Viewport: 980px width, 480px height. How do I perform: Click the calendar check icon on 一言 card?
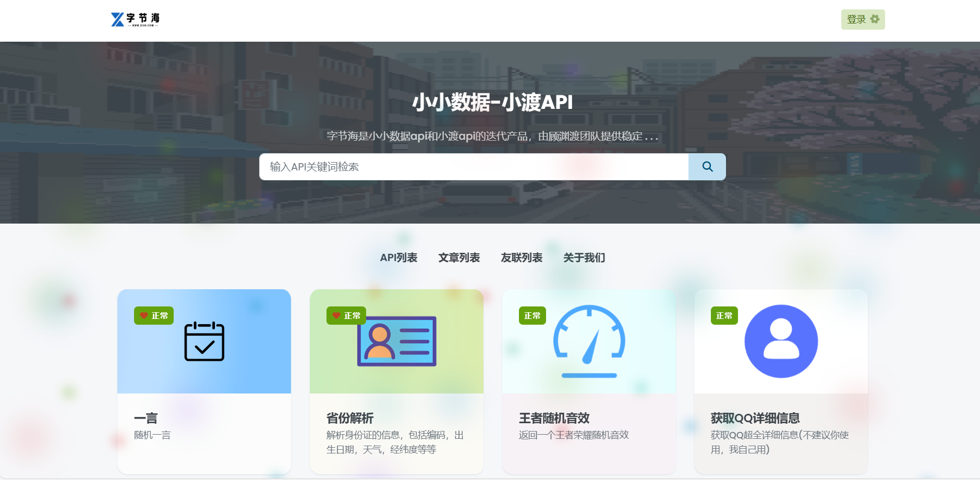click(204, 341)
